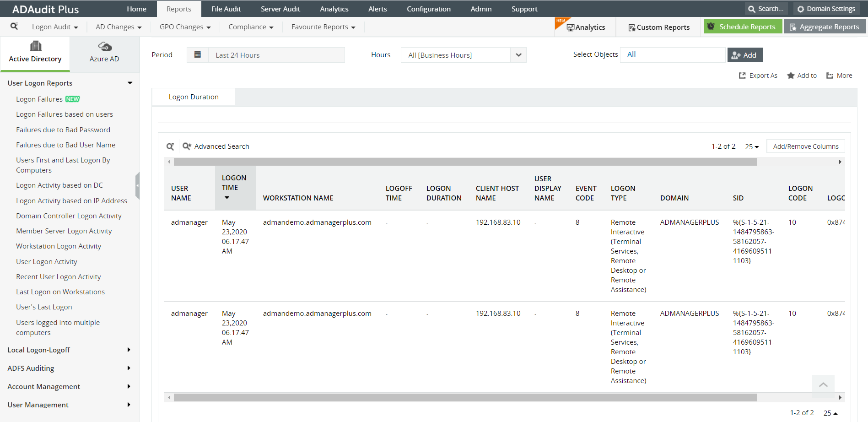Click the top horizontal scrollbar thumb
This screenshot has height=422, width=868.
pyautogui.click(x=465, y=162)
